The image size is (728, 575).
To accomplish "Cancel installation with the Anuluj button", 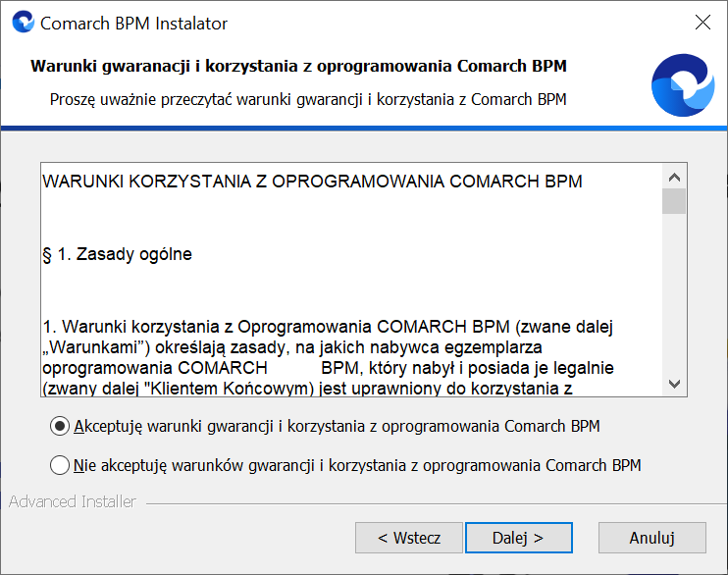I will click(652, 538).
